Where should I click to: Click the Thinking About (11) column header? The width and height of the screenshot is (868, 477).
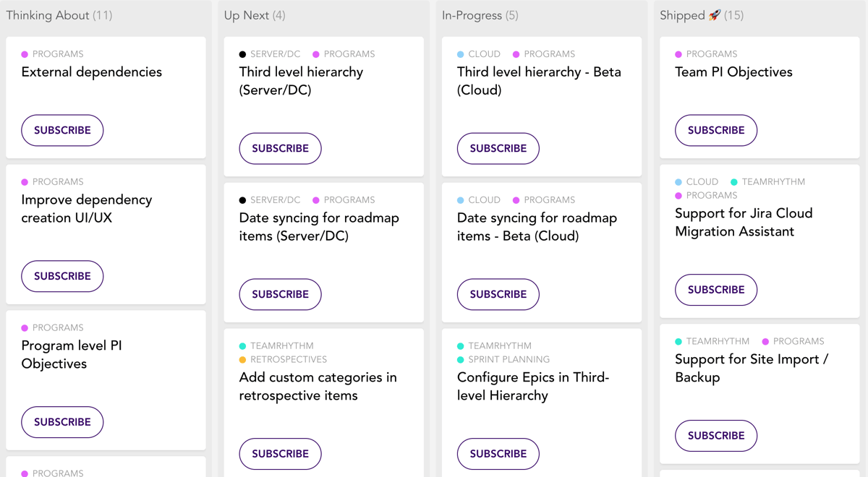pos(59,15)
